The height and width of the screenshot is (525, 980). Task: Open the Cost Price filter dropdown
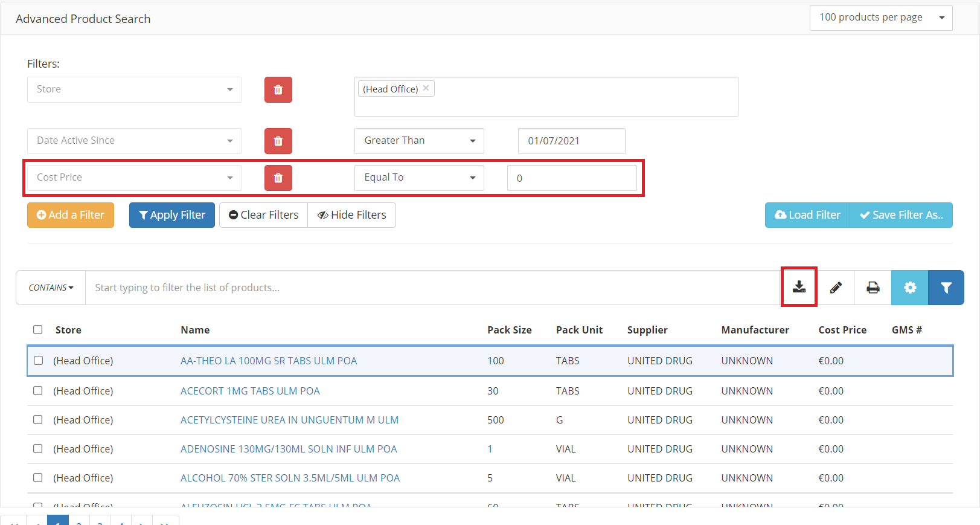pos(134,178)
